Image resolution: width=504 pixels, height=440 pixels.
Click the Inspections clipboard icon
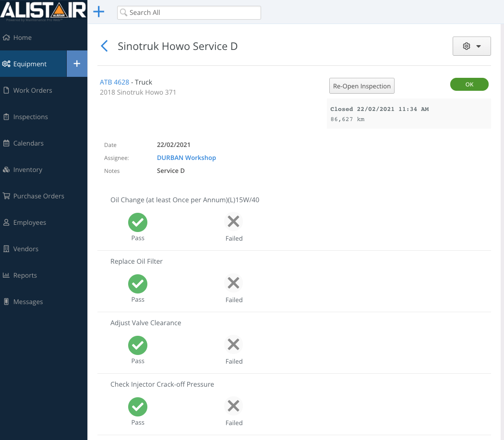click(x=6, y=116)
